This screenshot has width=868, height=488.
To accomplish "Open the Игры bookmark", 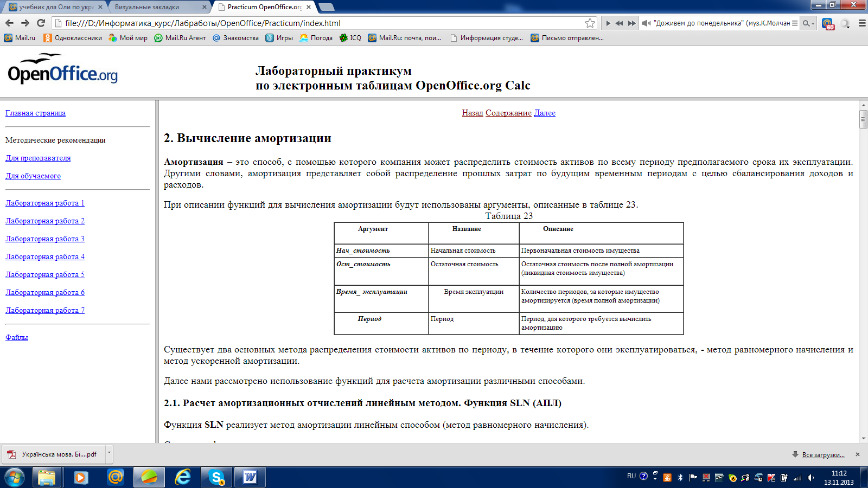I will 279,38.
